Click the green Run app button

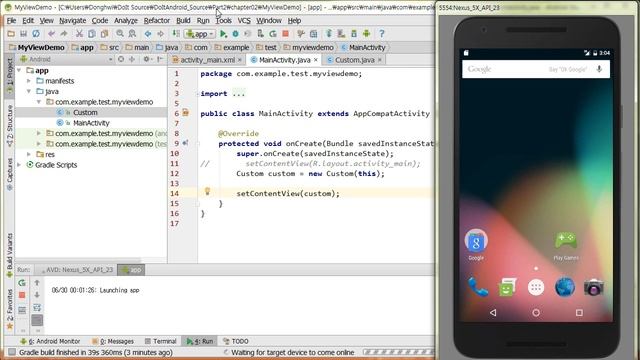pyautogui.click(x=223, y=34)
